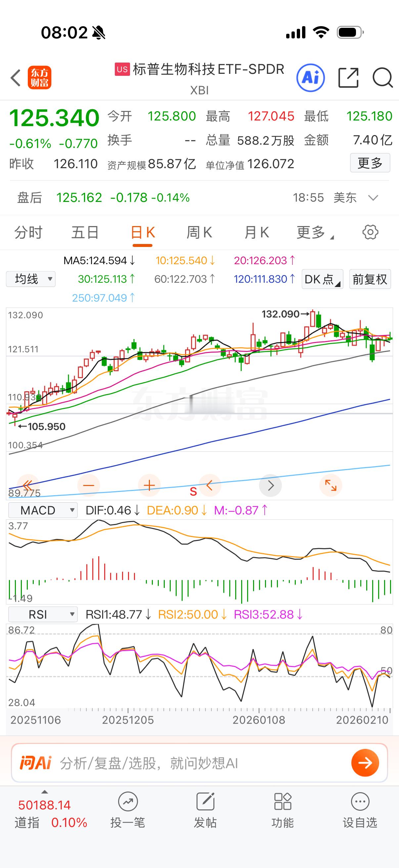Image resolution: width=399 pixels, height=868 pixels.
Task: Tap 单位净值 value 126.072
Action: [x=270, y=164]
